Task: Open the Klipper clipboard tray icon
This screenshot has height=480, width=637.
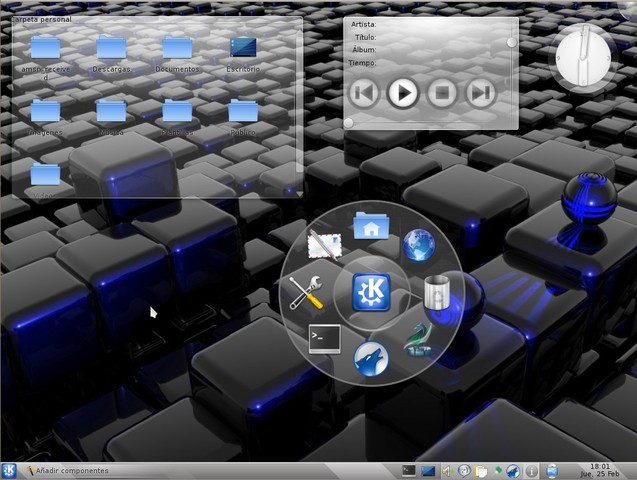Action: (481, 471)
